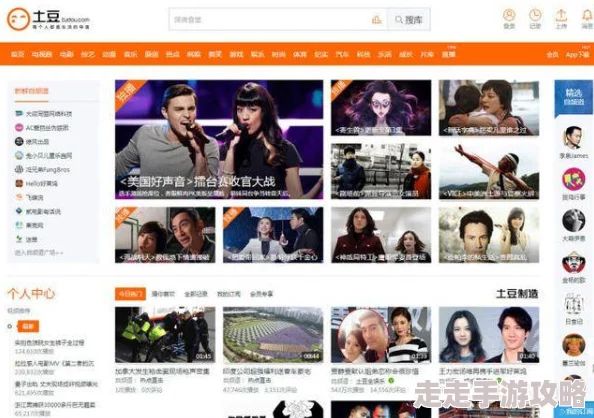Click the upload arrow icon

561,15
